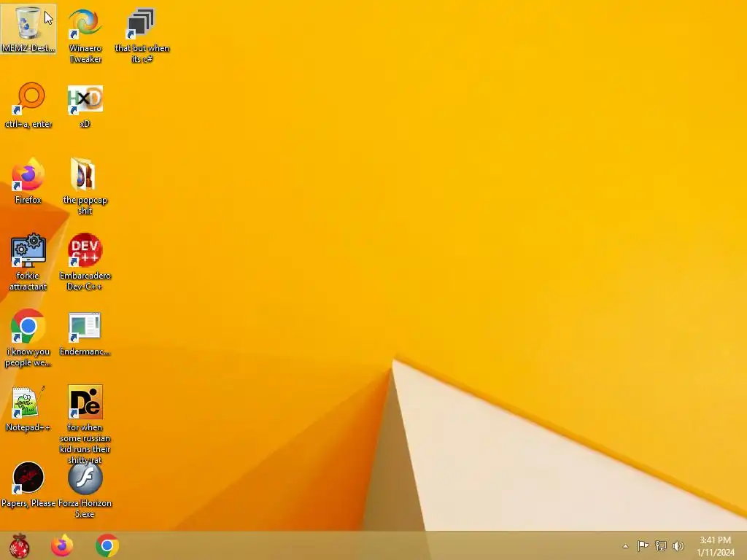
Task: Open the 3:41 PM clock and date
Action: point(715,546)
